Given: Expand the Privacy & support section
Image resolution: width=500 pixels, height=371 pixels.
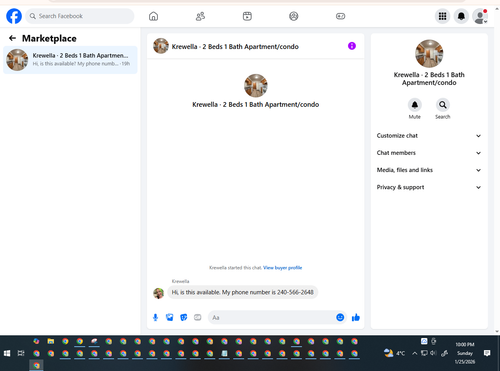Looking at the screenshot, I should [x=429, y=187].
